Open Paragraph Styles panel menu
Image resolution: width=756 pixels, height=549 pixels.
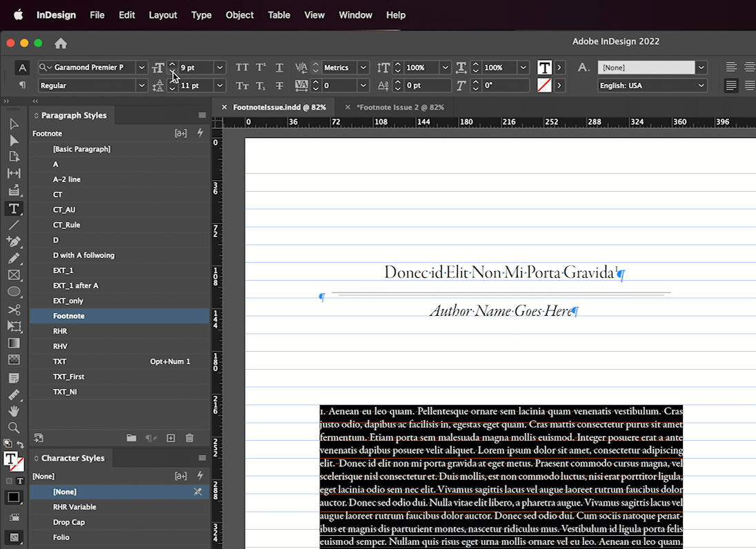[202, 115]
